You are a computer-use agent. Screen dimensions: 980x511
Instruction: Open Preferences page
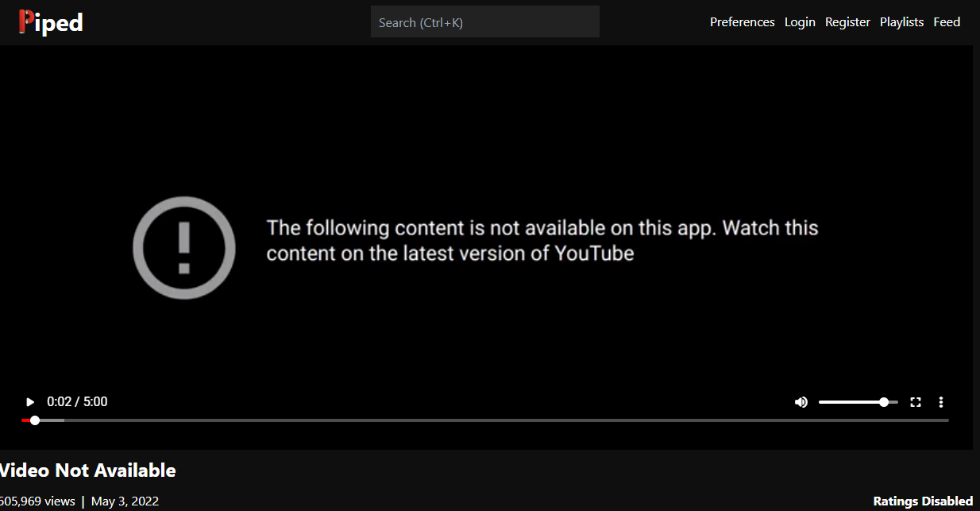pos(742,22)
